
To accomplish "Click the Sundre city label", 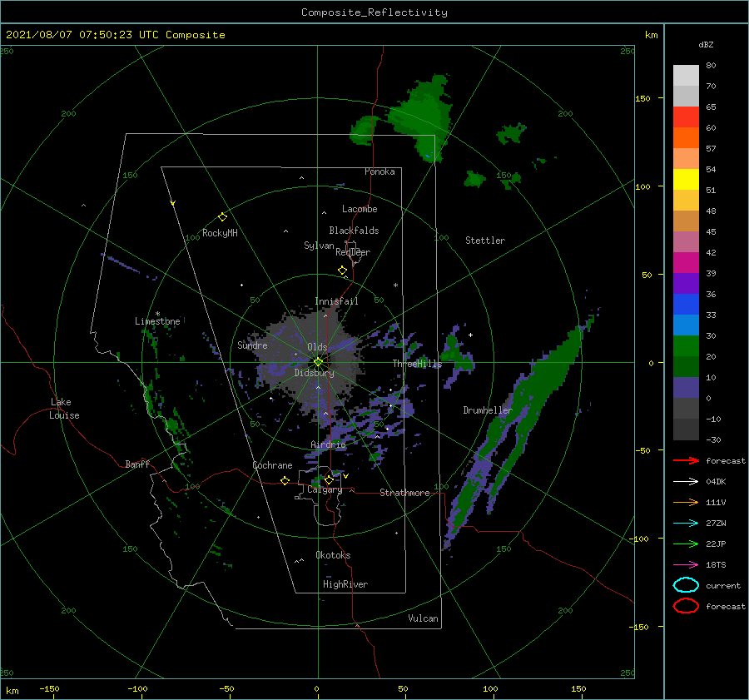I will coord(252,345).
